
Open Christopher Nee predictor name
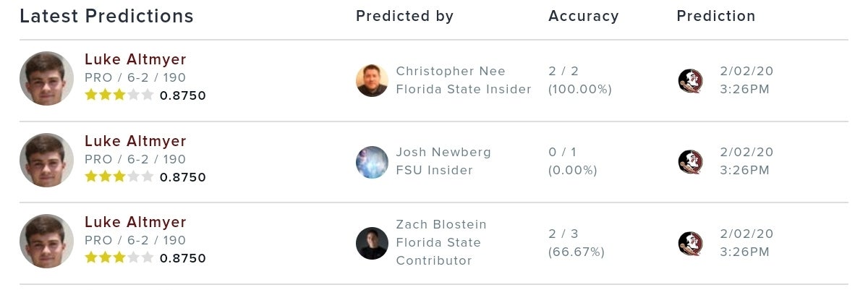click(x=451, y=71)
